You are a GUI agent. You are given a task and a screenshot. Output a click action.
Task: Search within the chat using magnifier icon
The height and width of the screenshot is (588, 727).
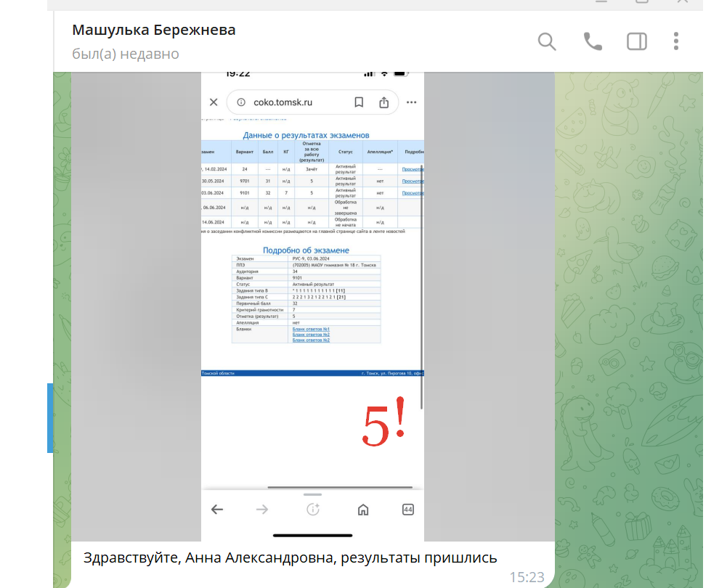[547, 41]
